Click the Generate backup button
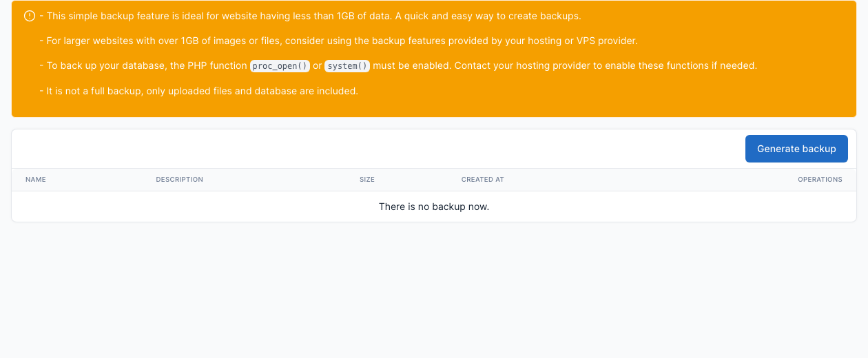Screen dimensions: 868x358 796,149
